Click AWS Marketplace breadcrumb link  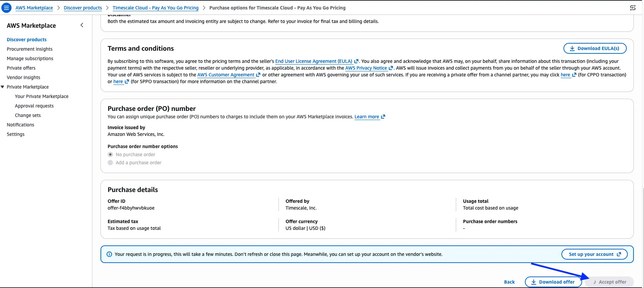coord(34,8)
